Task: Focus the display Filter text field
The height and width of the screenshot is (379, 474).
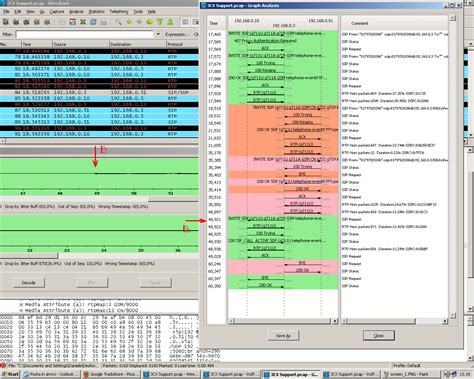Action: 84,34
